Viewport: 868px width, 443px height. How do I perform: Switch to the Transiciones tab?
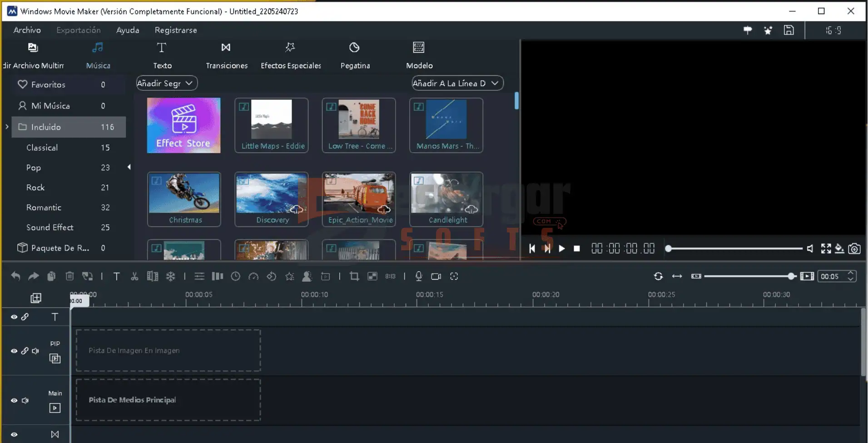coord(226,56)
